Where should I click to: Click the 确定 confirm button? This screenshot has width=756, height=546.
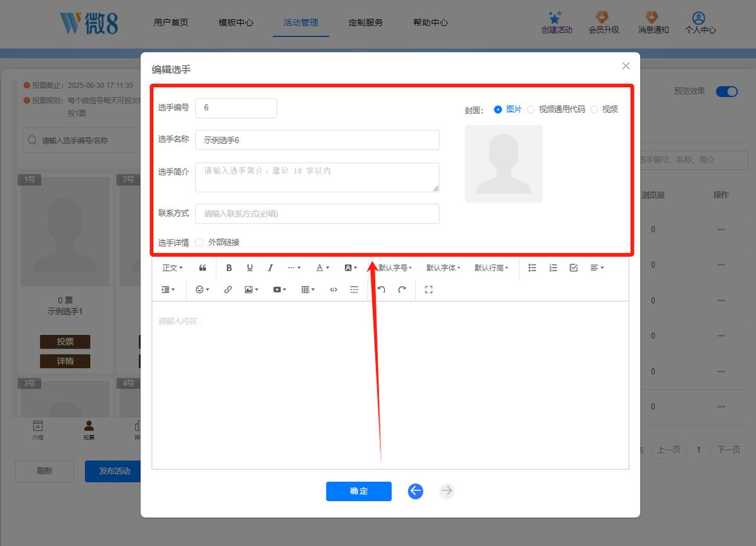(x=358, y=491)
